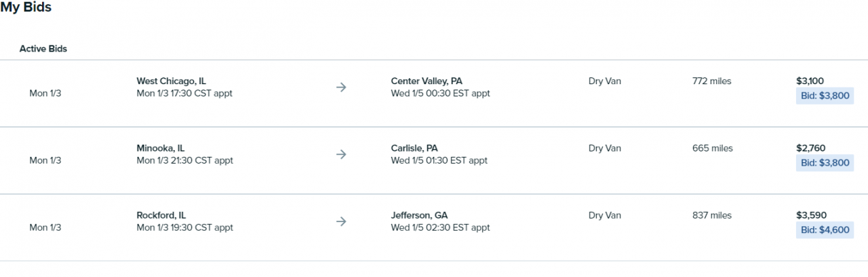The width and height of the screenshot is (868, 277).
Task: Click the 772 miles distance value
Action: 712,81
